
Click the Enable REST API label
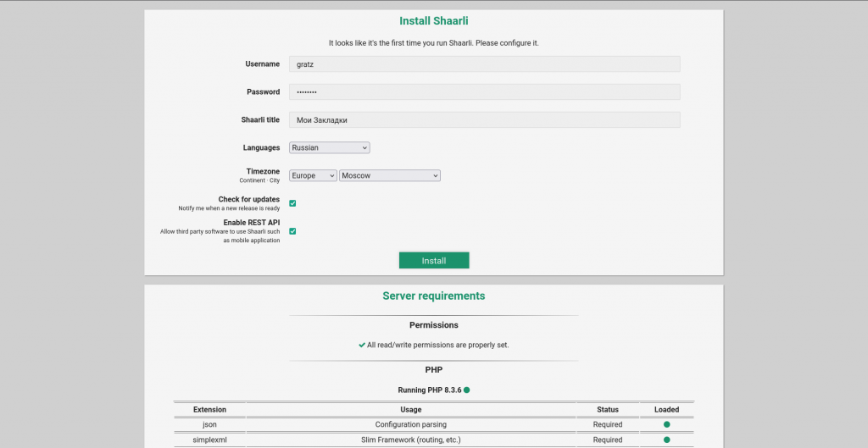click(251, 223)
